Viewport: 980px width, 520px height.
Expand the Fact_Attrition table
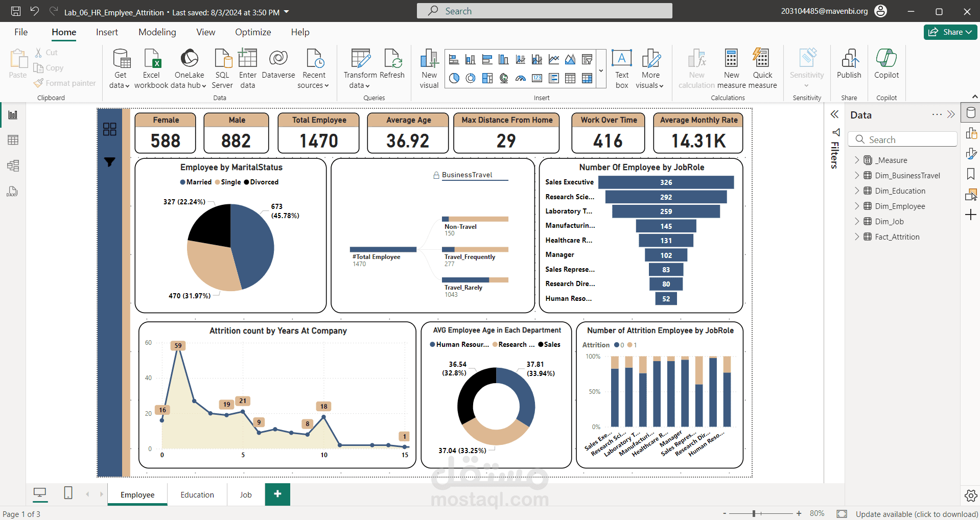(857, 237)
